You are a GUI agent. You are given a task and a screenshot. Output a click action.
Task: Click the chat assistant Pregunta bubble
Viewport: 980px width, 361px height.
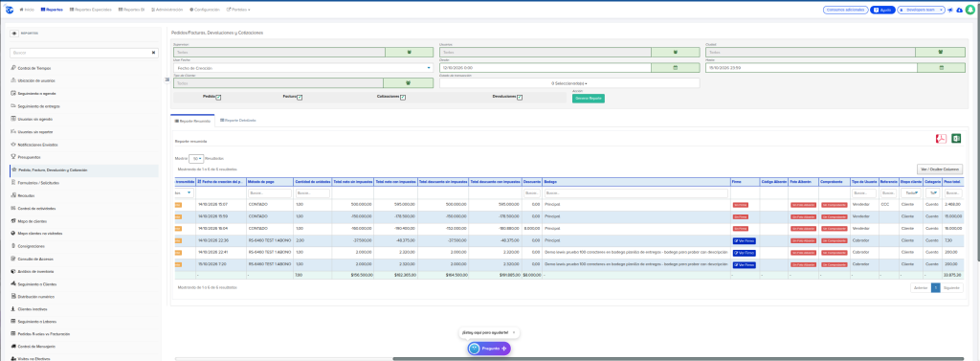489,348
